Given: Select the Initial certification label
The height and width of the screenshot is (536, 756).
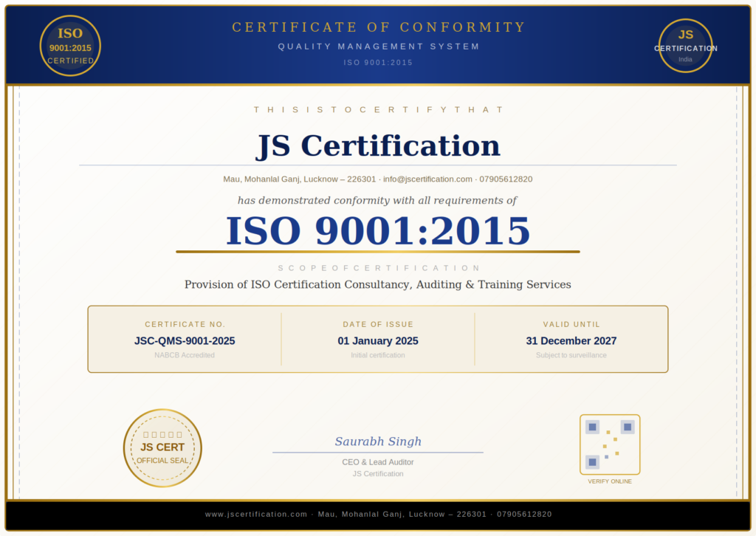Looking at the screenshot, I should pos(378,354).
